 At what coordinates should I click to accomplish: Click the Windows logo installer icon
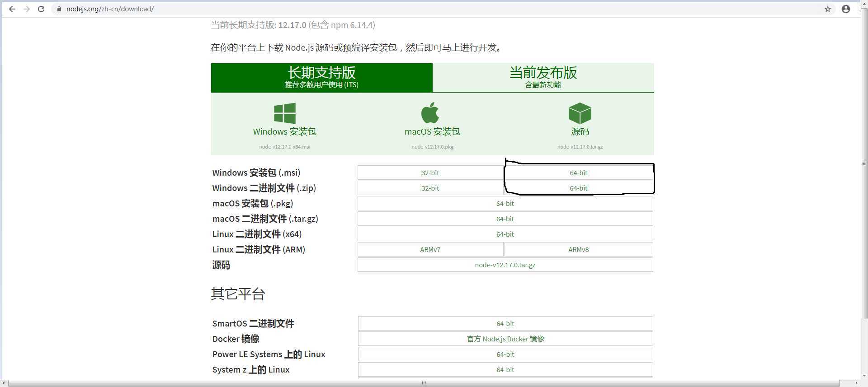285,113
